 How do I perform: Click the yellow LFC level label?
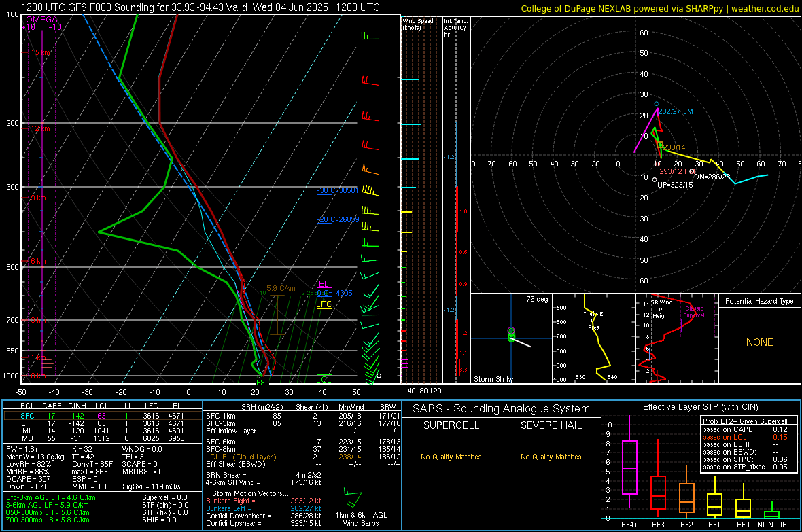(x=324, y=304)
